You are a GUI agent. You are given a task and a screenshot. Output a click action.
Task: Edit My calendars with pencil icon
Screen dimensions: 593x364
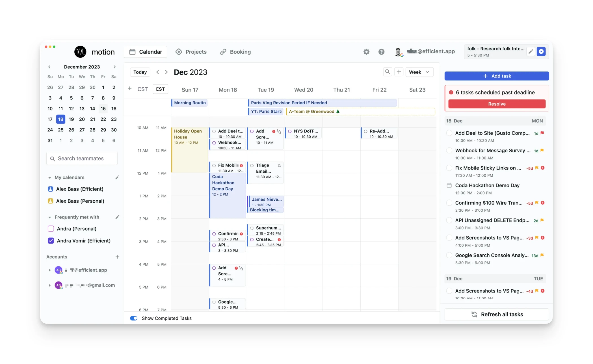(117, 177)
